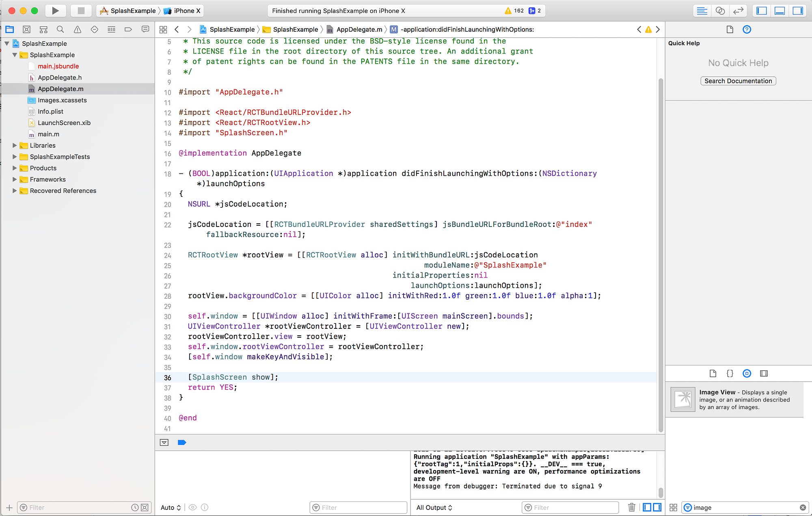Hide the Utilities inspector panel
Screen dimensions: 812x516
798,11
